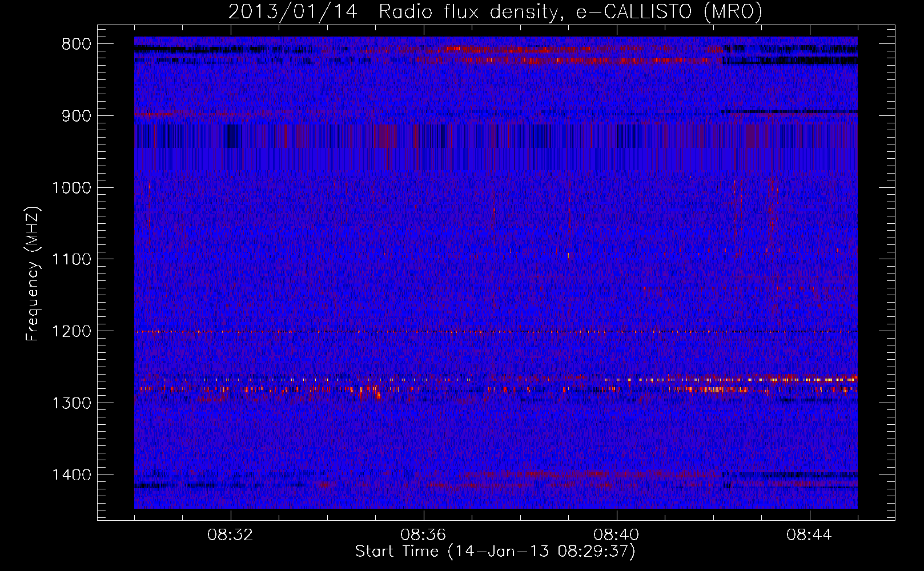The height and width of the screenshot is (571, 924).
Task: Click the 1000 frequency tick label
Action: tap(71, 188)
